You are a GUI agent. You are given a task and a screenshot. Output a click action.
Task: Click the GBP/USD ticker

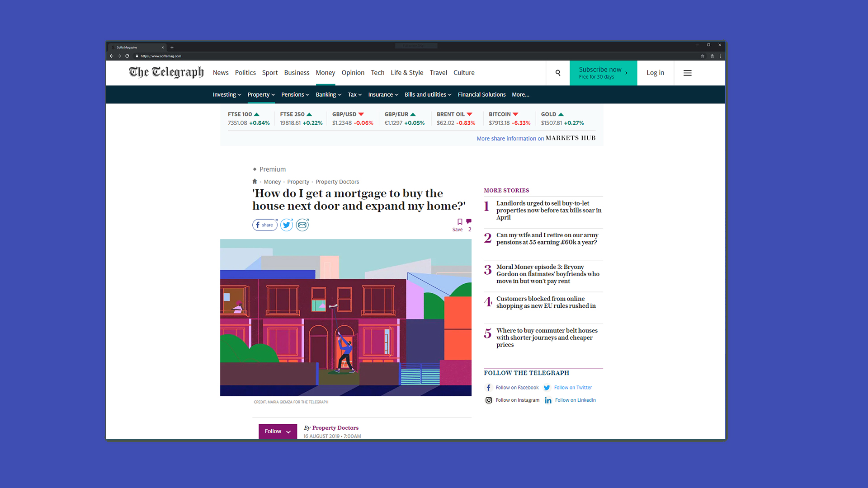pos(353,118)
